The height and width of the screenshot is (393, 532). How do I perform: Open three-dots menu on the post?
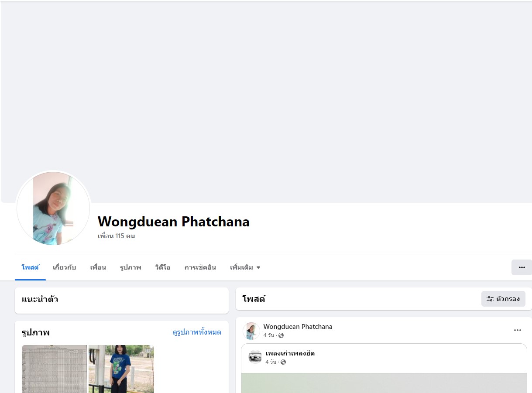[x=518, y=330]
